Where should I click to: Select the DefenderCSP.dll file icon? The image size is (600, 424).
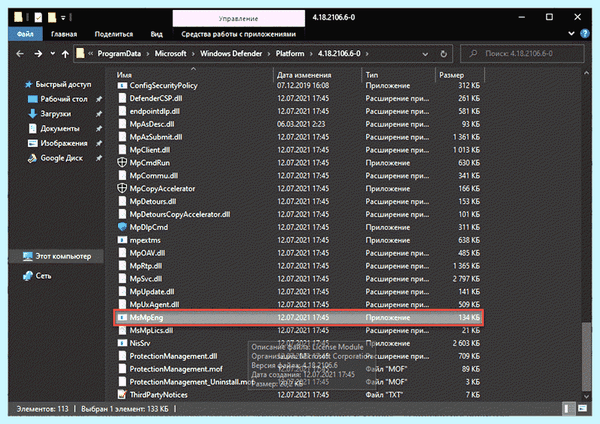coord(122,98)
